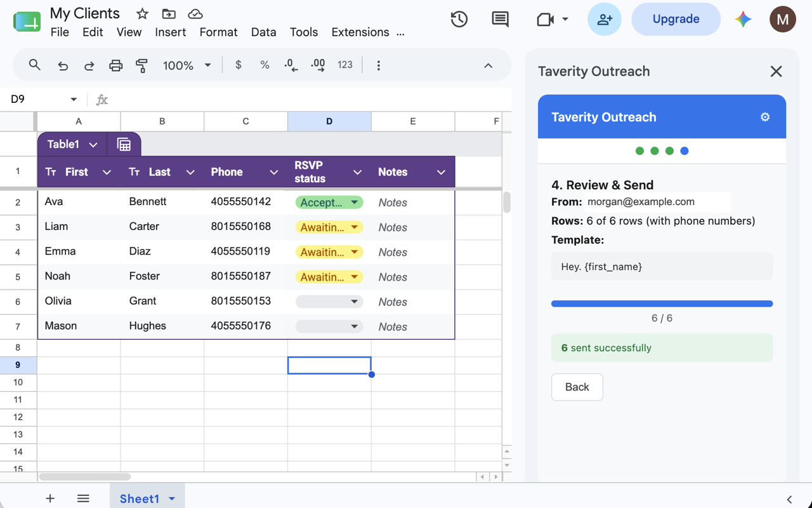Open the comments panel icon
The width and height of the screenshot is (812, 508).
pyautogui.click(x=501, y=19)
